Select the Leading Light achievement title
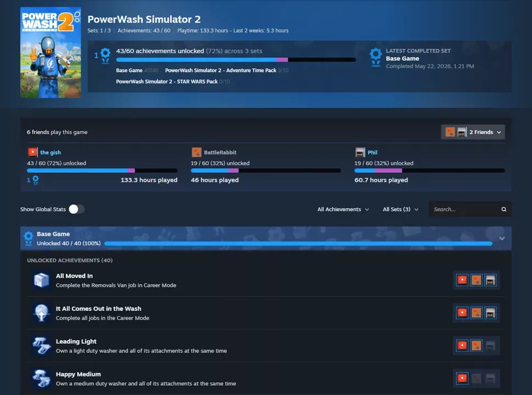The height and width of the screenshot is (395, 532). [76, 341]
